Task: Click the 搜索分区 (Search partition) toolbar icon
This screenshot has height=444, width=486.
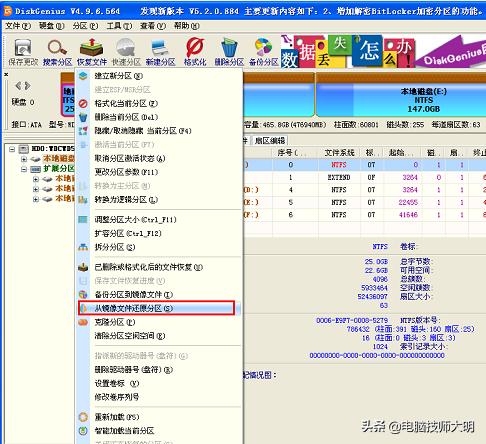Action: [x=57, y=52]
